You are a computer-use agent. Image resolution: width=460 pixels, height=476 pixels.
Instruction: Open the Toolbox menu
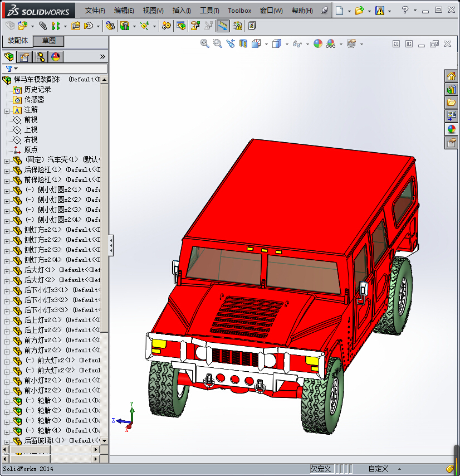point(239,11)
